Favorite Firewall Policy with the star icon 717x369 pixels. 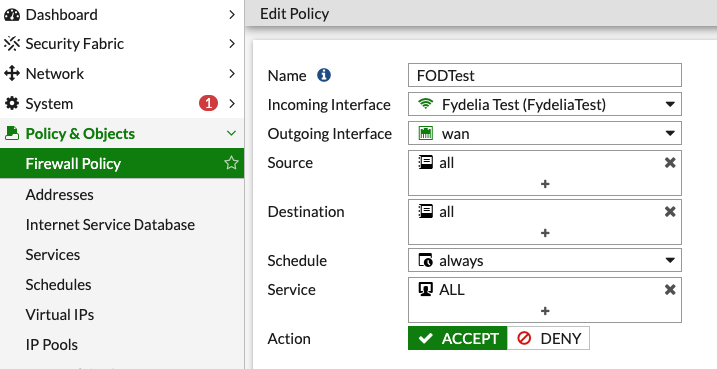coord(231,163)
